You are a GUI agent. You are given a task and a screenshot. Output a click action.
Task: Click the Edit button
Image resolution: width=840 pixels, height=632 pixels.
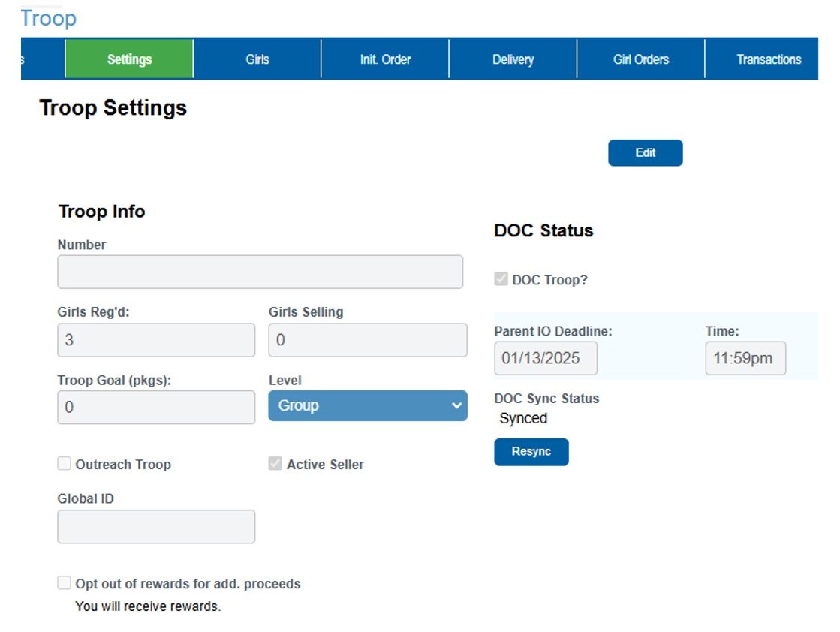[645, 152]
